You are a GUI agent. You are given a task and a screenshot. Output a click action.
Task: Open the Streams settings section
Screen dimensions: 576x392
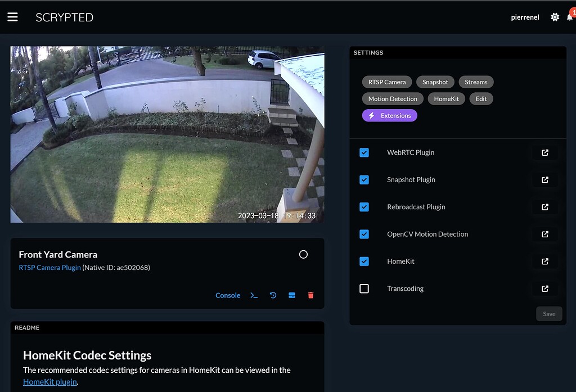click(476, 82)
